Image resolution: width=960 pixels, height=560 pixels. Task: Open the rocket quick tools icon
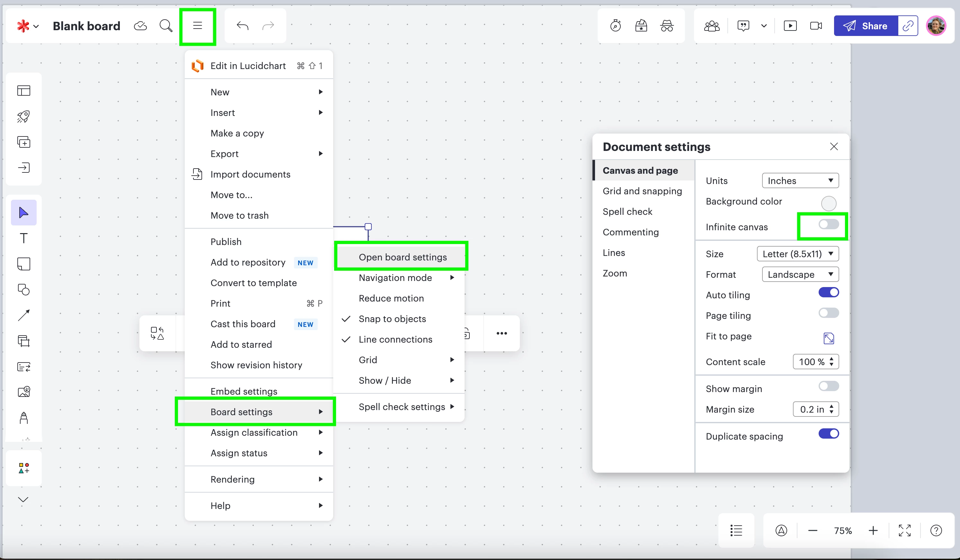24,116
